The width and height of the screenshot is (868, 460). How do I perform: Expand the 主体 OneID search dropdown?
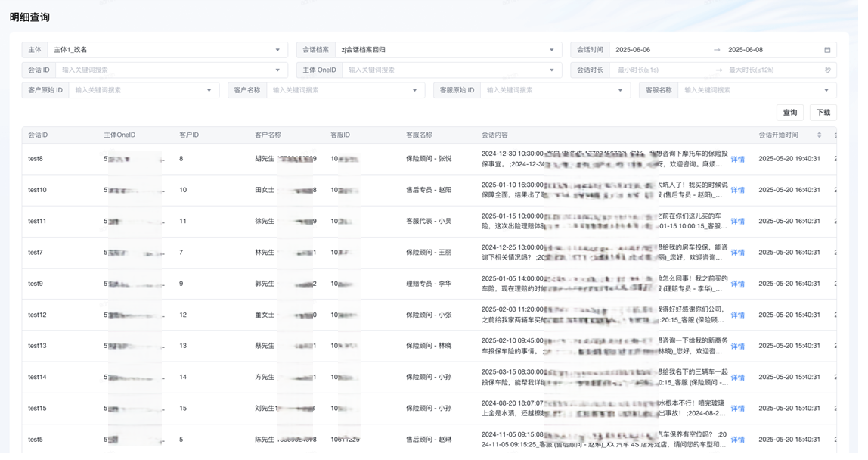coord(552,70)
